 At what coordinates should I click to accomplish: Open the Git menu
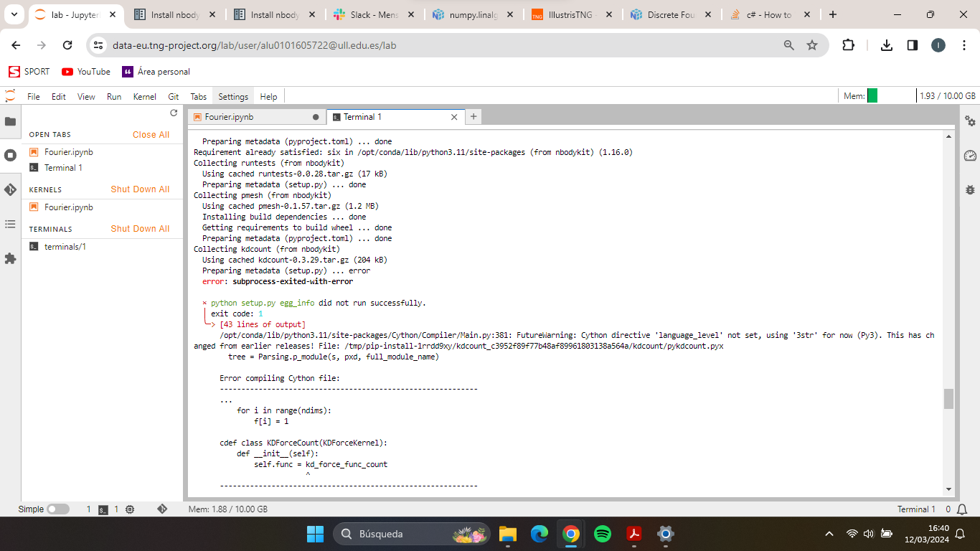(174, 96)
